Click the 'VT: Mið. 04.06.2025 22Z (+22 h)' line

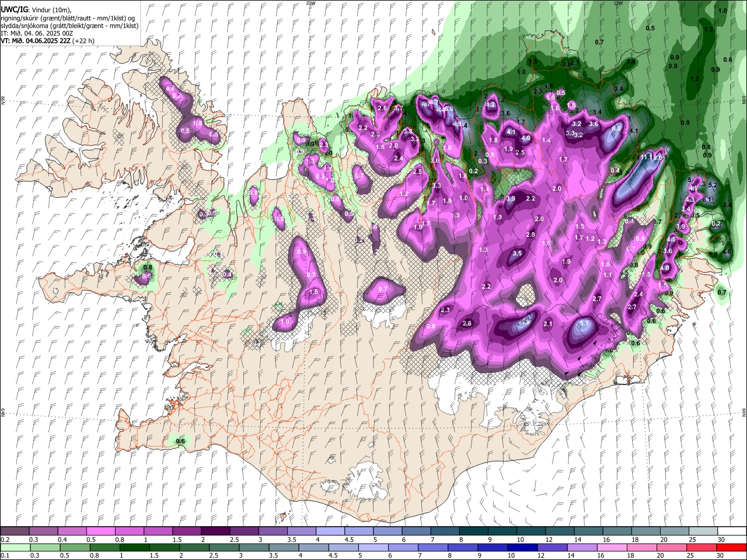pyautogui.click(x=48, y=41)
